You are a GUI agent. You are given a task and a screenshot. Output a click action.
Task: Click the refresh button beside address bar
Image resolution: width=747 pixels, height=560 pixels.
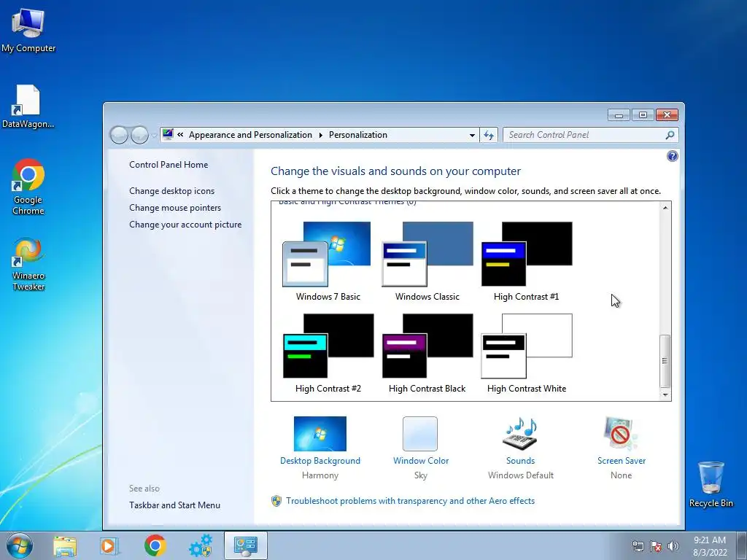[x=489, y=135]
